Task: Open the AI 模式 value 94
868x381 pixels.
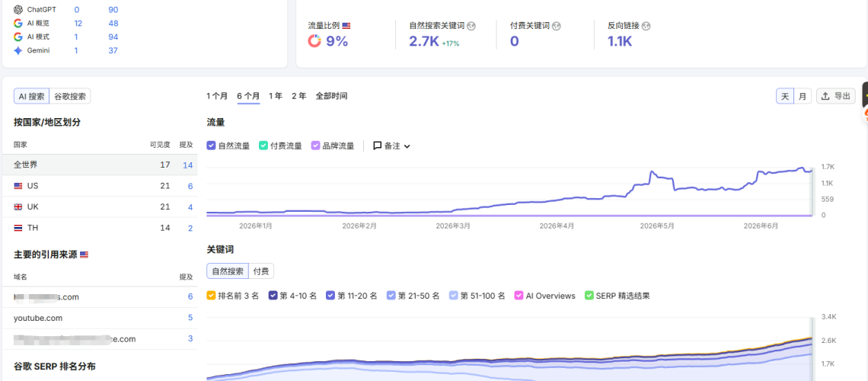Action: coord(113,37)
